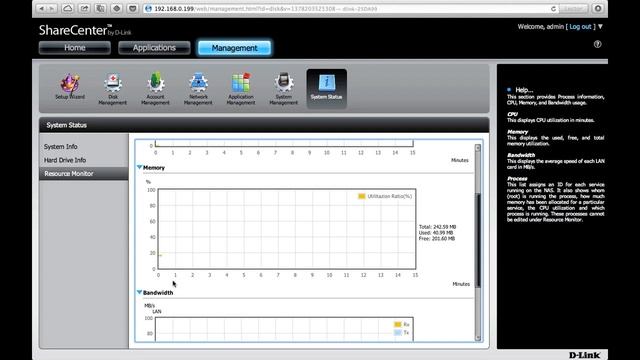Open Account Management
The width and height of the screenshot is (640, 360).
click(155, 89)
